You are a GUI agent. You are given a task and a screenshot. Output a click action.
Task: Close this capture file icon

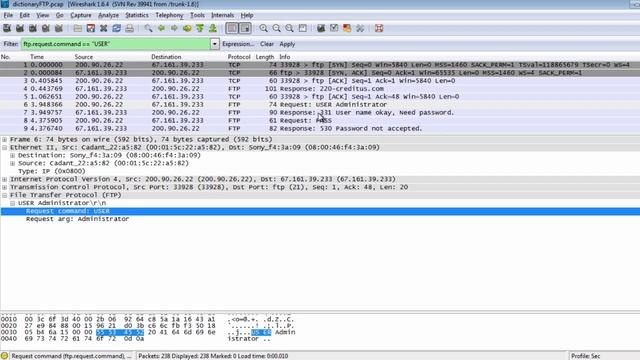[x=104, y=28]
